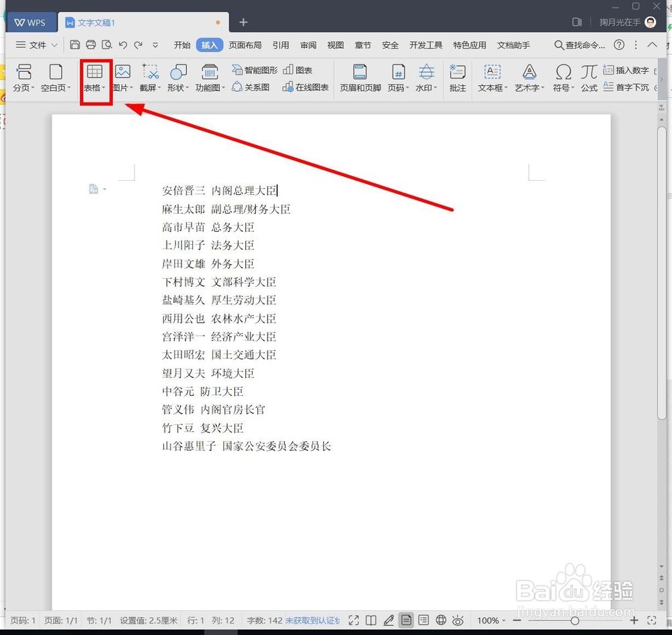Switch to reading layout view
This screenshot has height=635, width=672.
(371, 620)
